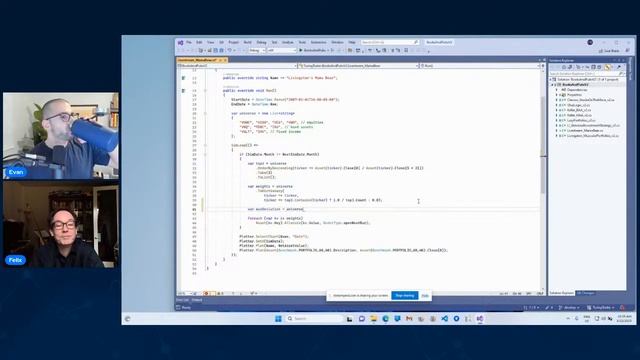Image resolution: width=640 pixels, height=360 pixels.
Task: Click Solution Explorer properties wrench icon
Action: (x=619, y=67)
